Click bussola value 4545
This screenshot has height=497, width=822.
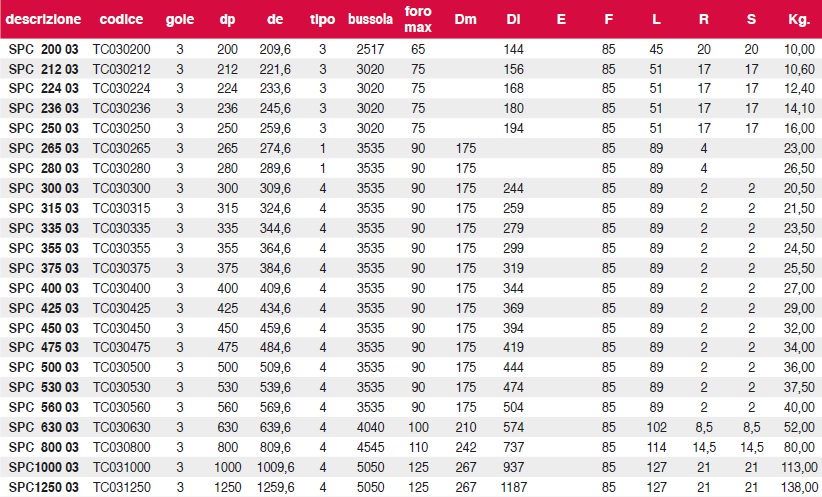pos(371,446)
